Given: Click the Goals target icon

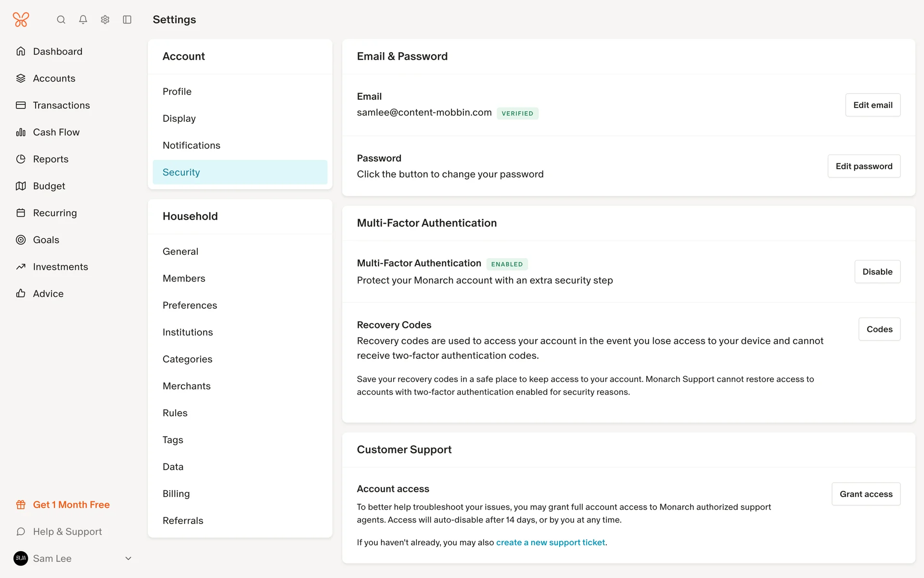Looking at the screenshot, I should [x=21, y=240].
